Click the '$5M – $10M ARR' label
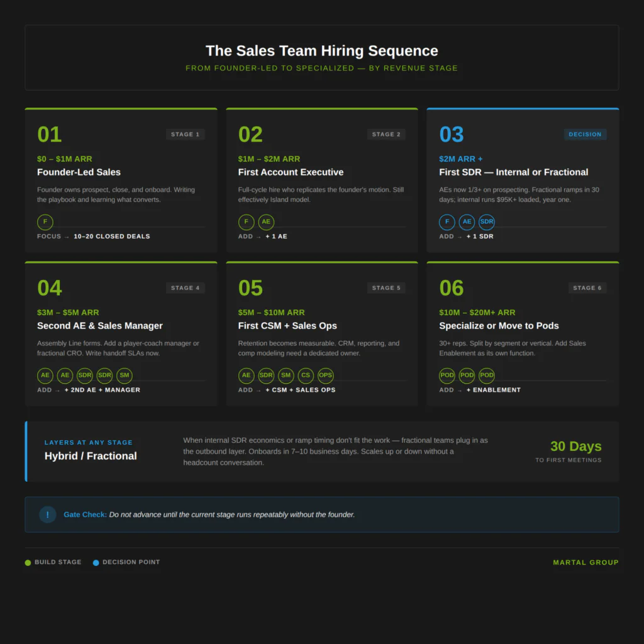 (272, 313)
